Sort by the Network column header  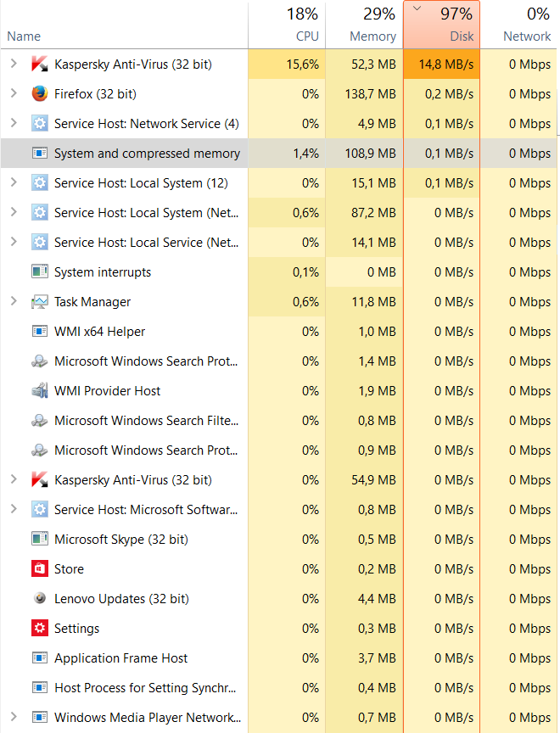point(518,25)
